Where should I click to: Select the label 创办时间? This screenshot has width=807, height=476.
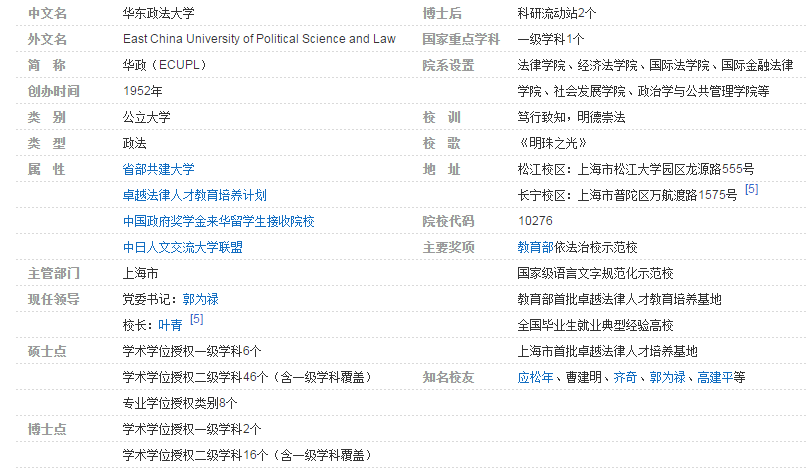(54, 91)
